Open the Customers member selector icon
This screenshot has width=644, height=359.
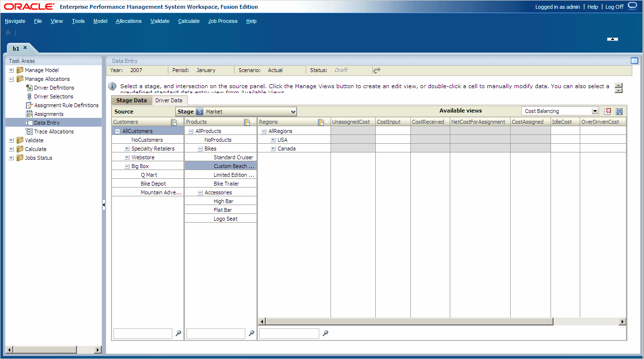coord(175,121)
